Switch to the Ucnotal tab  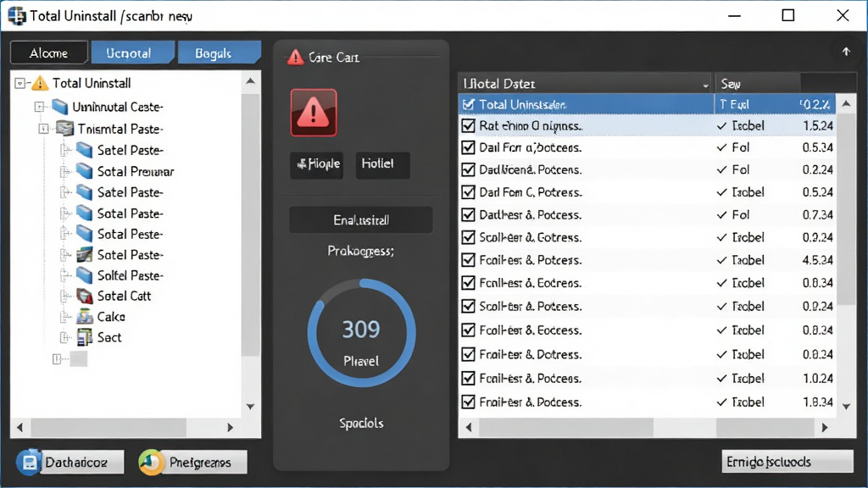click(x=132, y=53)
